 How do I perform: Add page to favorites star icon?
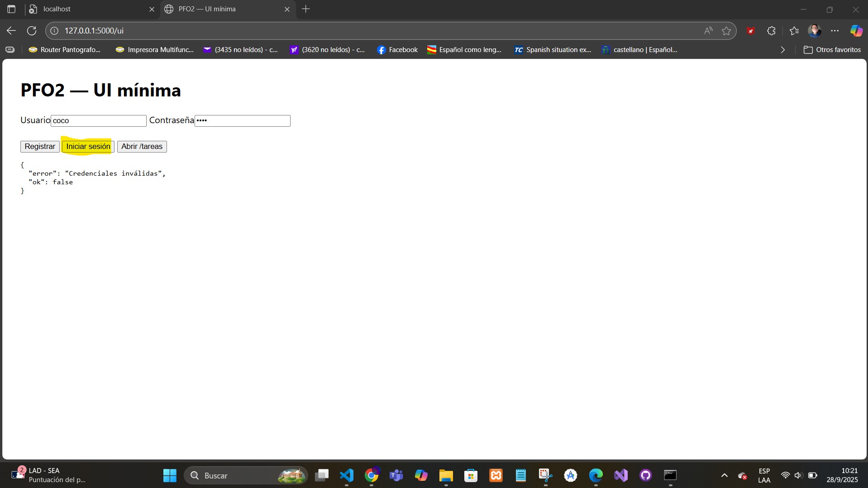point(726,31)
